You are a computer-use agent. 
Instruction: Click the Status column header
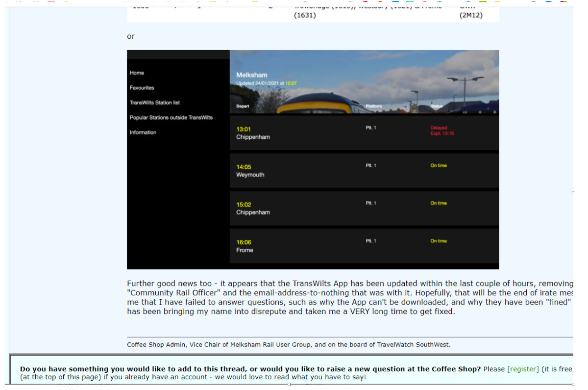(436, 106)
